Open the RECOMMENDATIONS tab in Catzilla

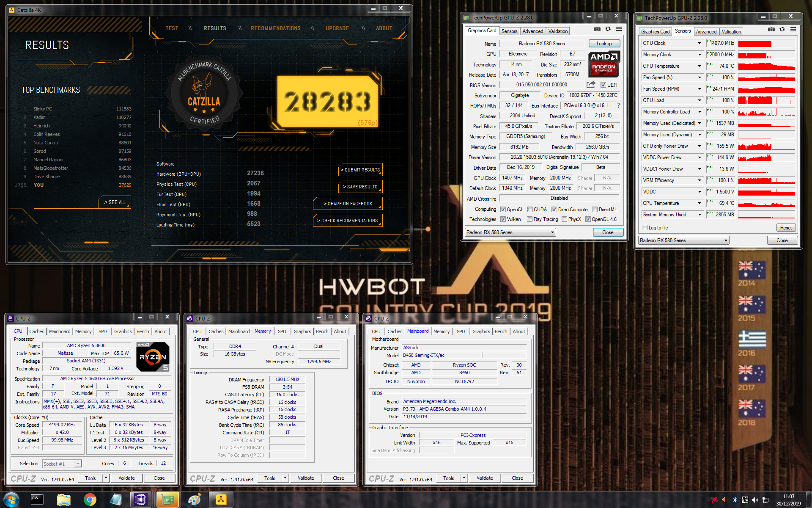(x=276, y=28)
